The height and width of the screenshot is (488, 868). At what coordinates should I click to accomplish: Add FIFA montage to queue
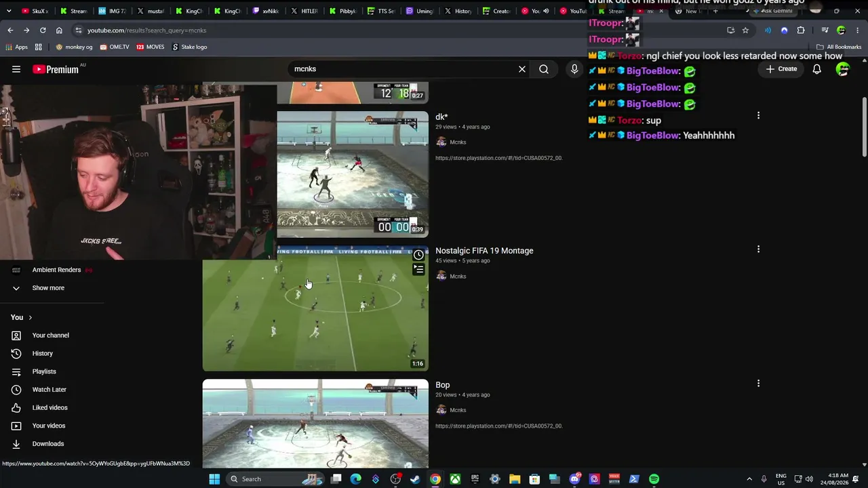point(418,270)
